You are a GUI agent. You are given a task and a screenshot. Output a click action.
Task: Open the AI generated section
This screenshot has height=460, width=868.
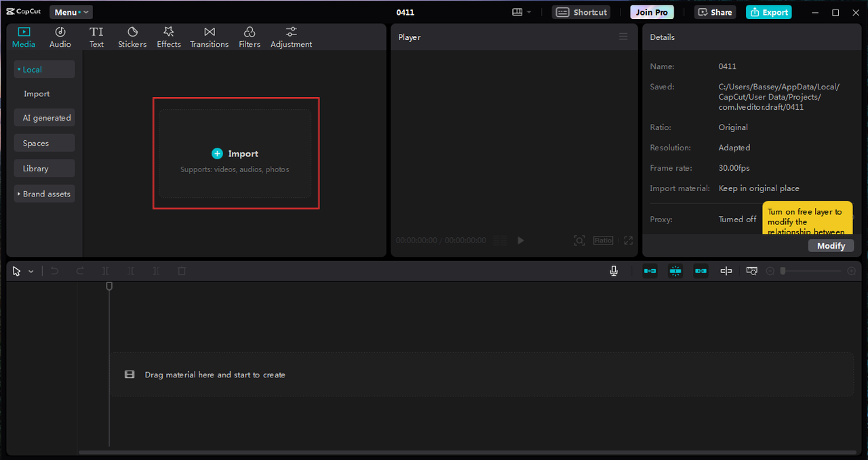[x=44, y=118]
